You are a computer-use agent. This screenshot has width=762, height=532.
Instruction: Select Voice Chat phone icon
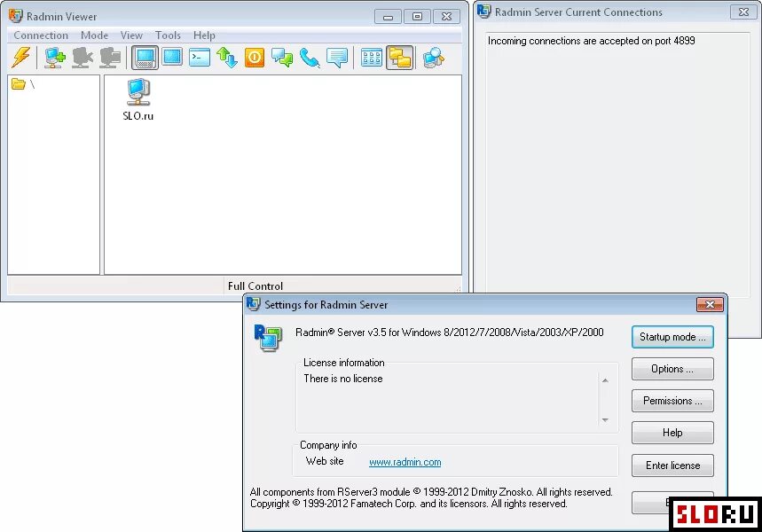coord(310,58)
